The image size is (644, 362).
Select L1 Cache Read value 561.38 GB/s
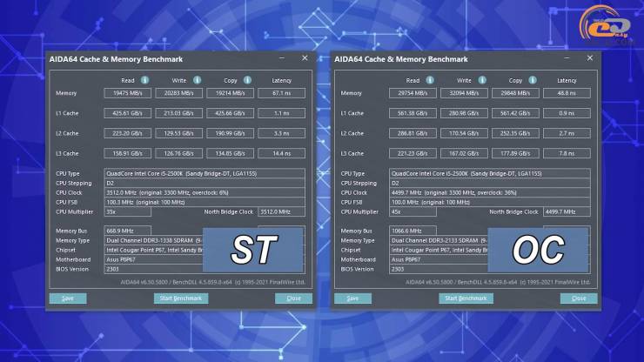pos(413,113)
